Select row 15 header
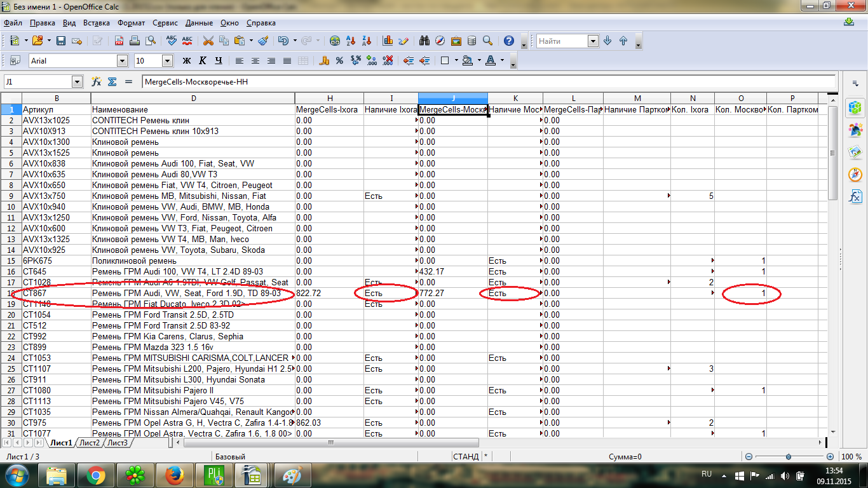Screen dimensions: 868x488 11,261
